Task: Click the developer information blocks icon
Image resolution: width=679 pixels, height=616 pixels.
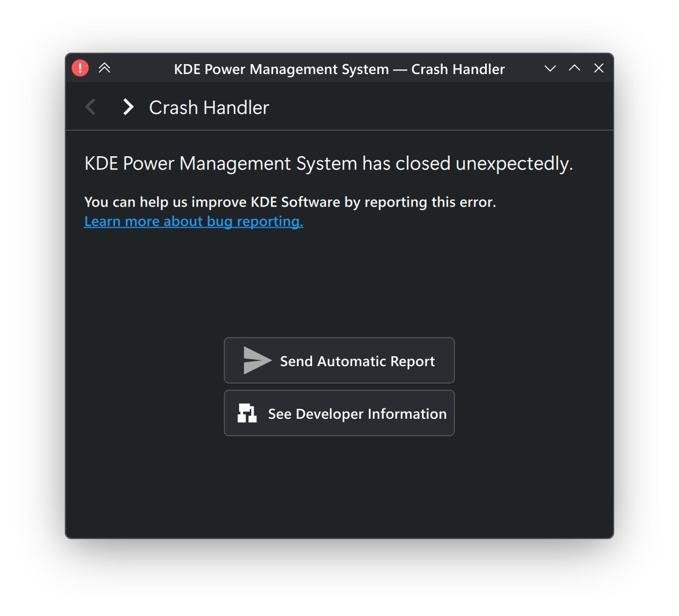Action: (247, 414)
